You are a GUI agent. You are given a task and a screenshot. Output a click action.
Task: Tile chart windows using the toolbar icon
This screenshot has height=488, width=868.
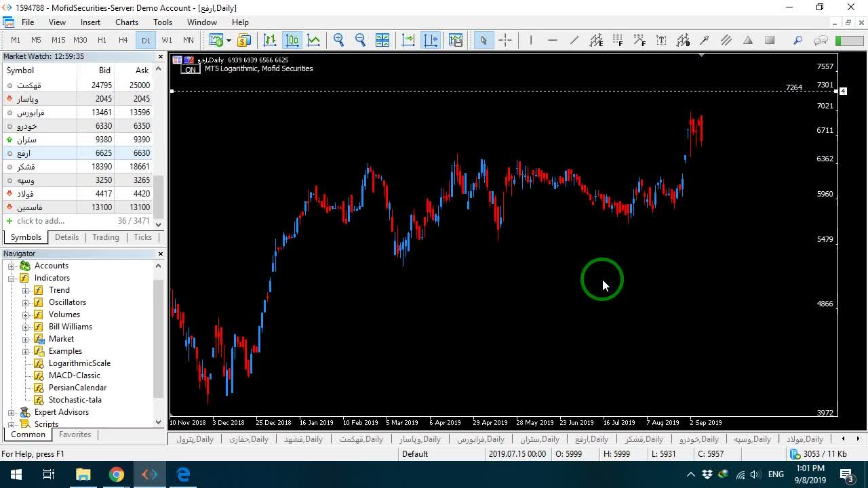[x=382, y=40]
